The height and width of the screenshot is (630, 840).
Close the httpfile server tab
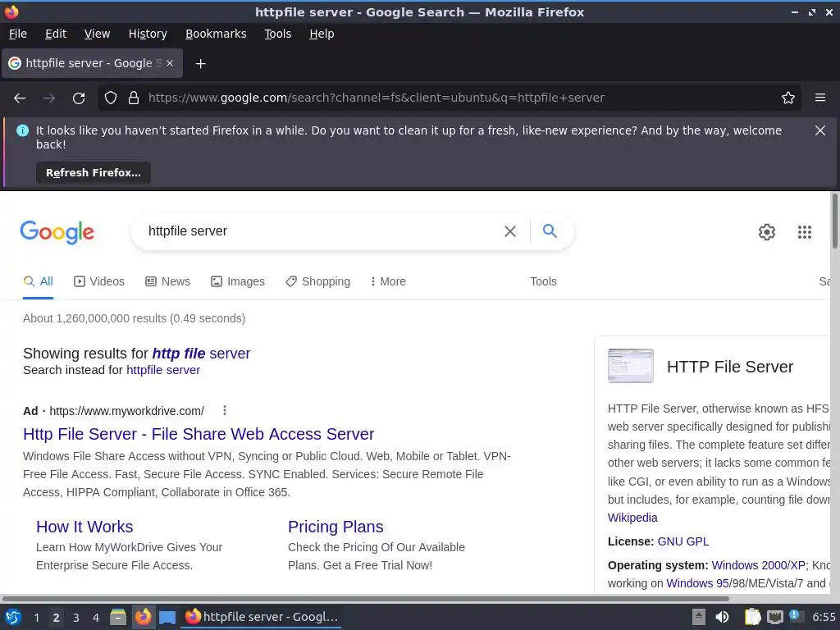170,63
